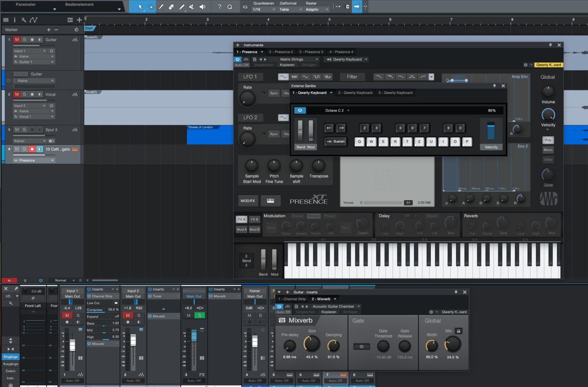Image resolution: width=588 pixels, height=387 pixels.
Task: Switch to the 2 - Presence 2 tab
Action: 281,52
